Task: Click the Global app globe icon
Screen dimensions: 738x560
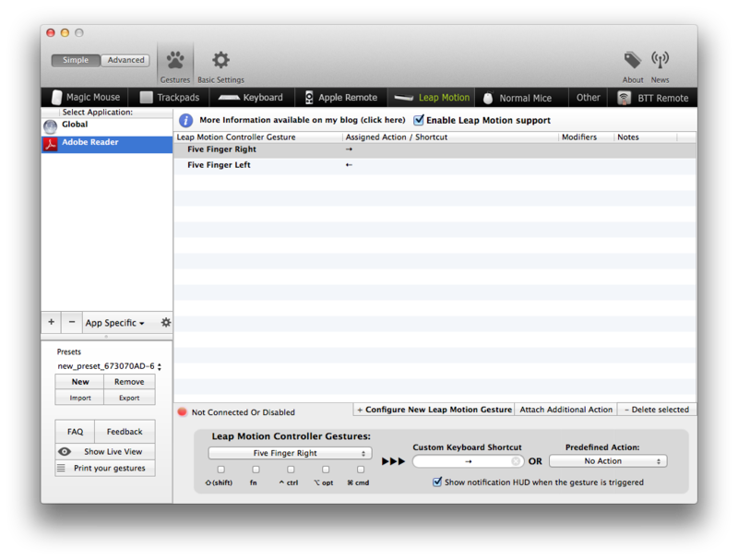Action: click(x=51, y=126)
